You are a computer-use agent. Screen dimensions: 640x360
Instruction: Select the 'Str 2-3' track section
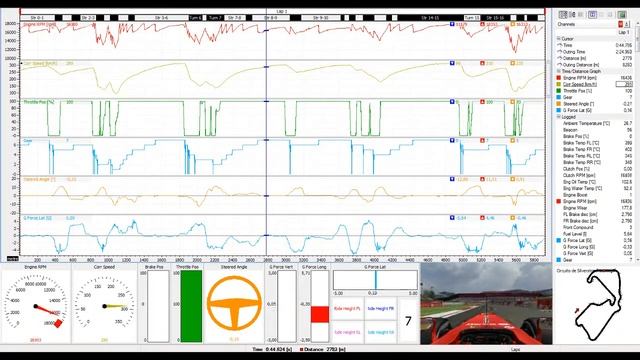point(88,18)
